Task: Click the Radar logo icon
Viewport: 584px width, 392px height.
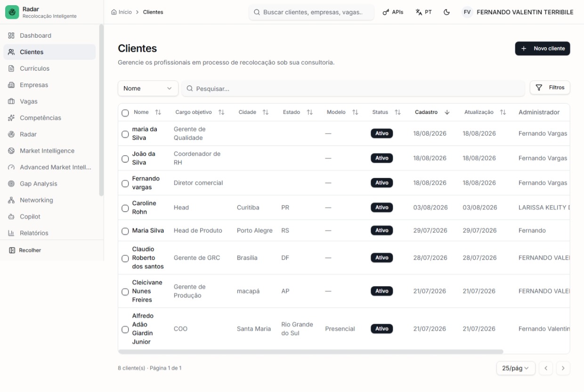Action: tap(12, 12)
